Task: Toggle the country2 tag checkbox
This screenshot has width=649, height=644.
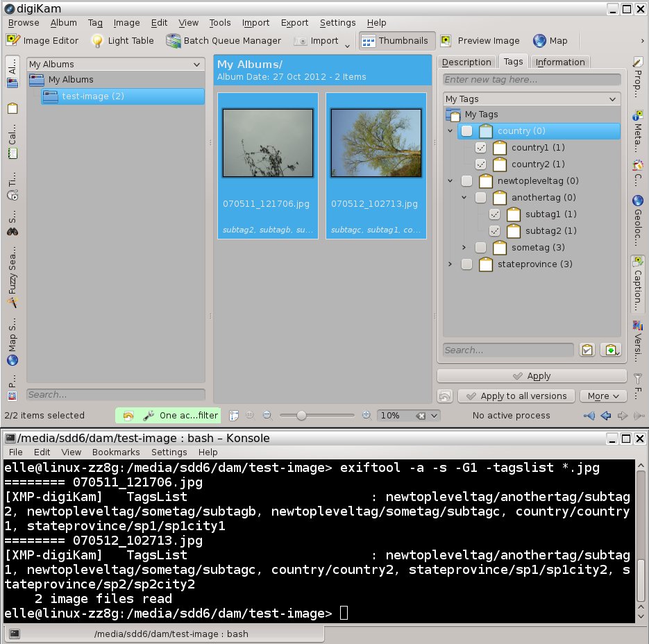Action: [480, 164]
